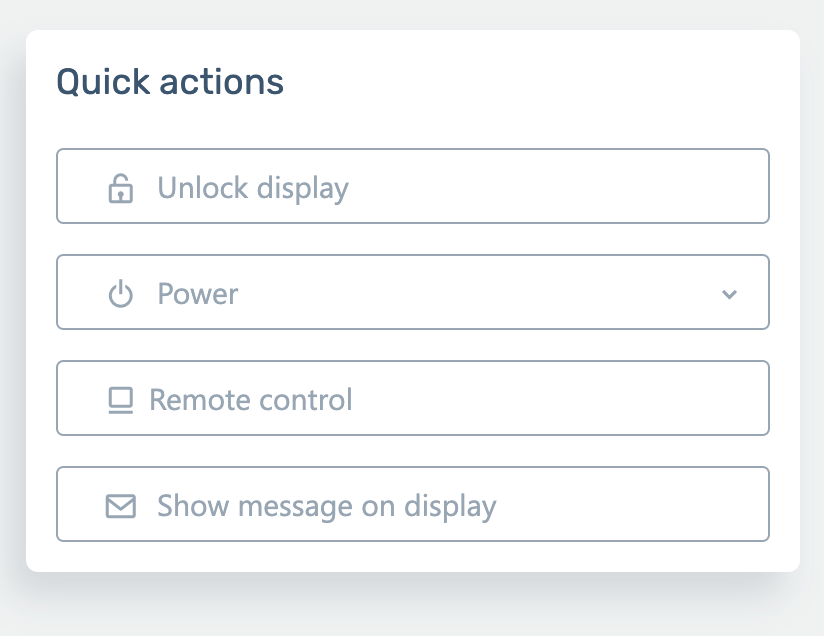Expand the Power dropdown chevron

click(729, 294)
